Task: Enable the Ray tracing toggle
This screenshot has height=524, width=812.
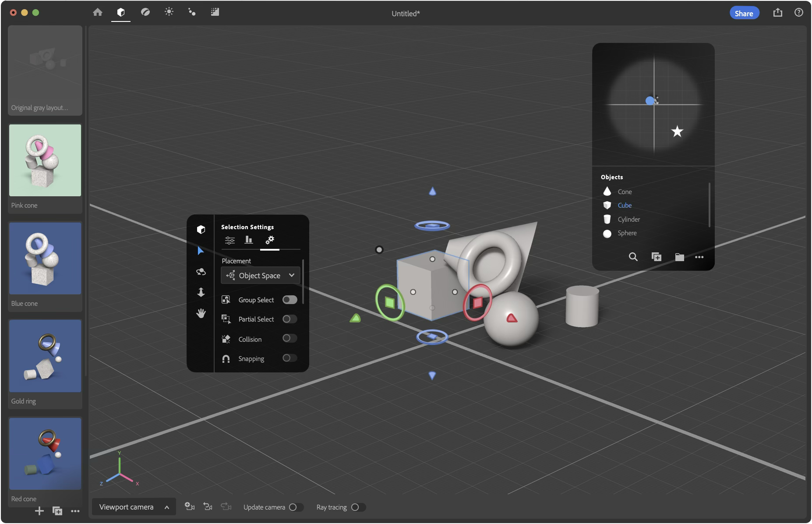Action: 358,507
